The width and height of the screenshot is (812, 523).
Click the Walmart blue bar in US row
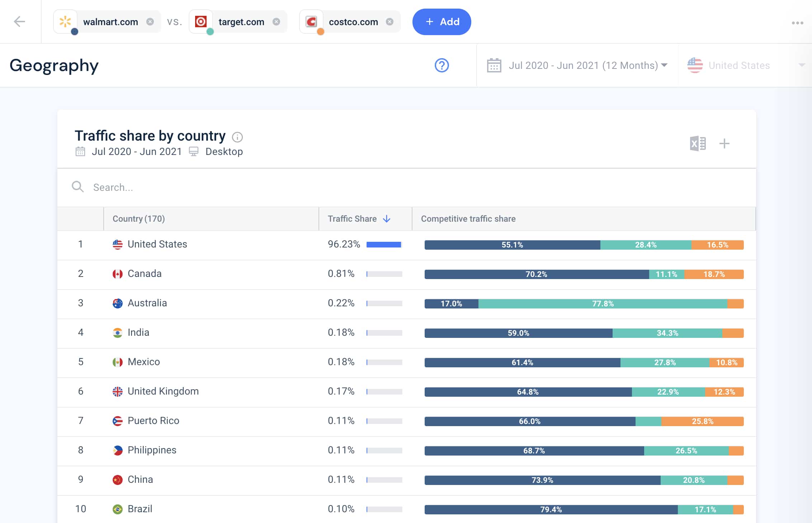511,244
